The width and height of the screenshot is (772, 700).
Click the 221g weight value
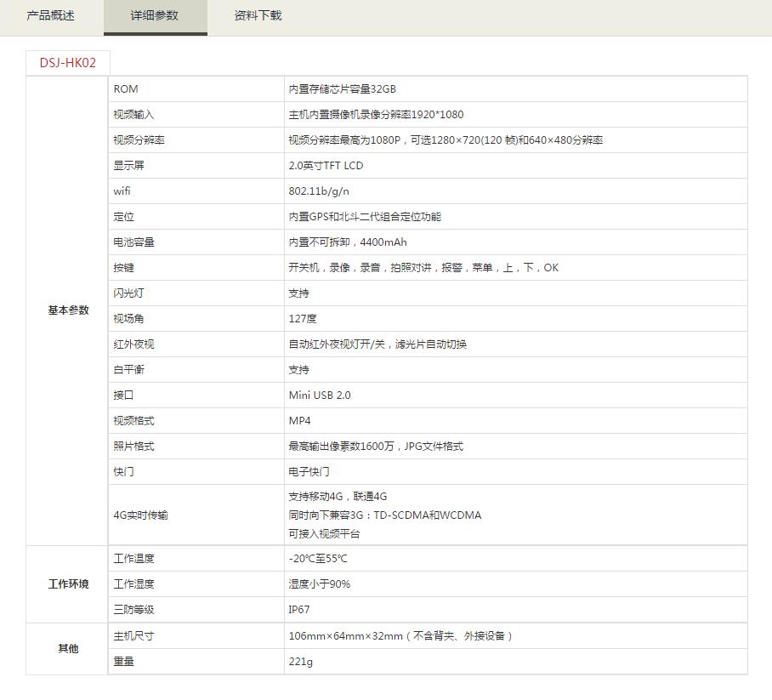point(301,662)
